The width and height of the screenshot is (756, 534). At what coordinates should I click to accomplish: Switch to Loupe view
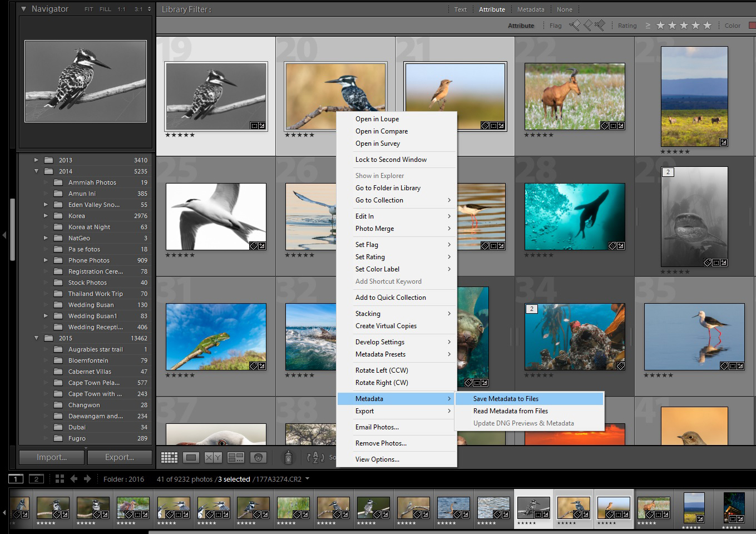click(191, 457)
